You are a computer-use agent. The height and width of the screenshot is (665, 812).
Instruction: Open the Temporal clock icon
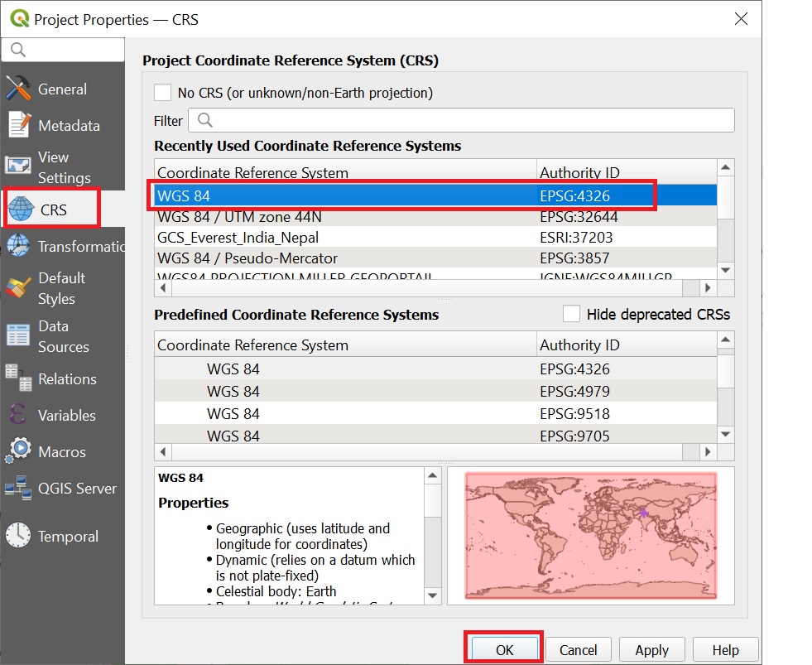click(18, 536)
